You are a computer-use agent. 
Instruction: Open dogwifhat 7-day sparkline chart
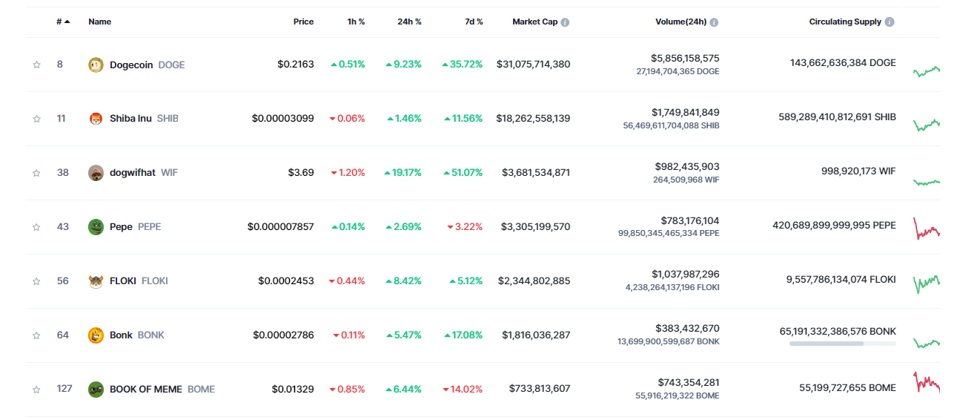click(927, 181)
